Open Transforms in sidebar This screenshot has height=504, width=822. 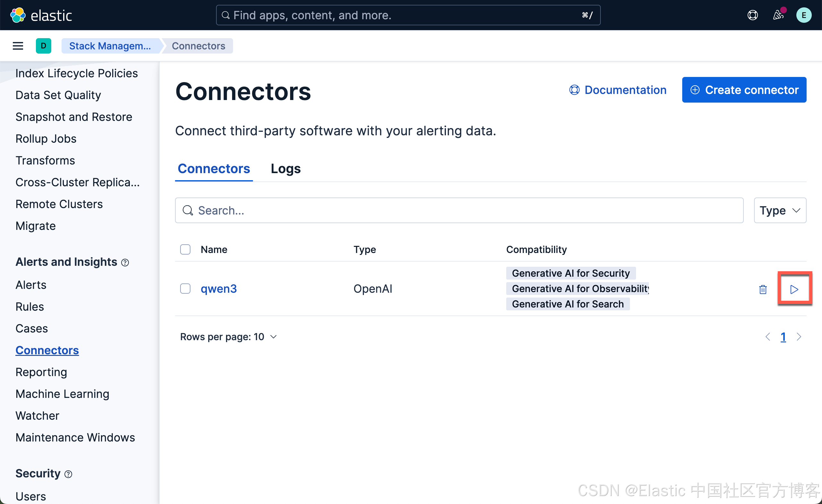pyautogui.click(x=45, y=160)
